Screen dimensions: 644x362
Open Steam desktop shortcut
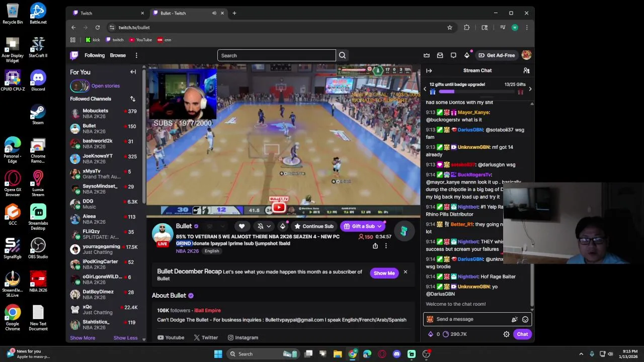pyautogui.click(x=38, y=114)
